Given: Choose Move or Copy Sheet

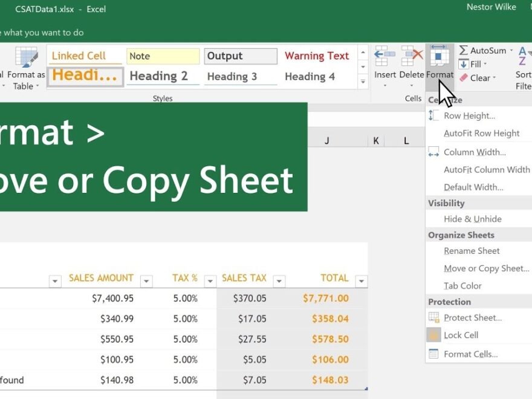Looking at the screenshot, I should tap(486, 268).
